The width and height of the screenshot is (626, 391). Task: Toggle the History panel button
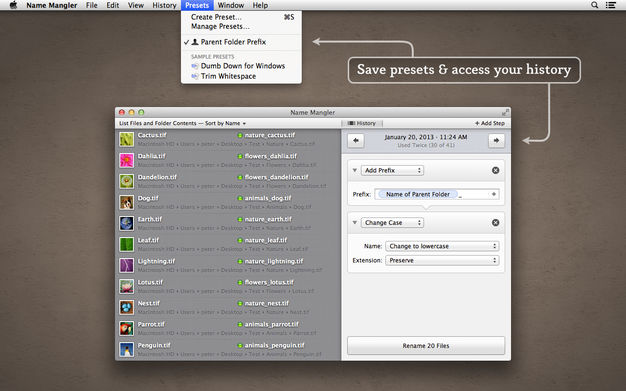coord(362,123)
